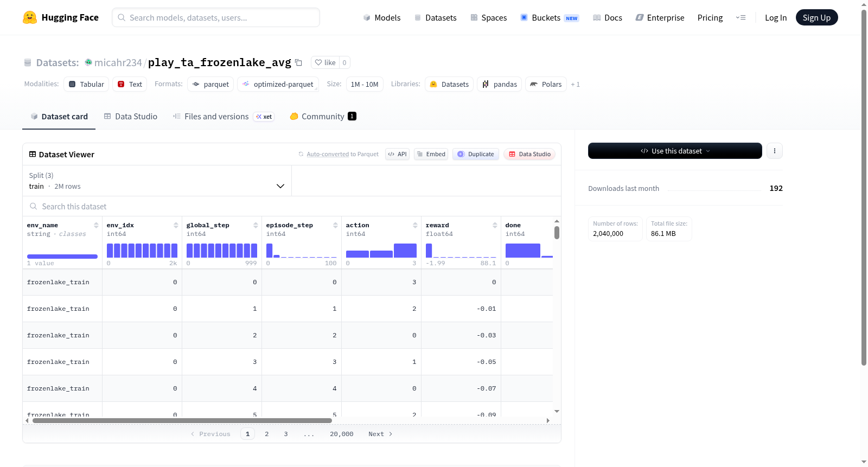Open the Community tab
The width and height of the screenshot is (868, 467).
pos(323,117)
